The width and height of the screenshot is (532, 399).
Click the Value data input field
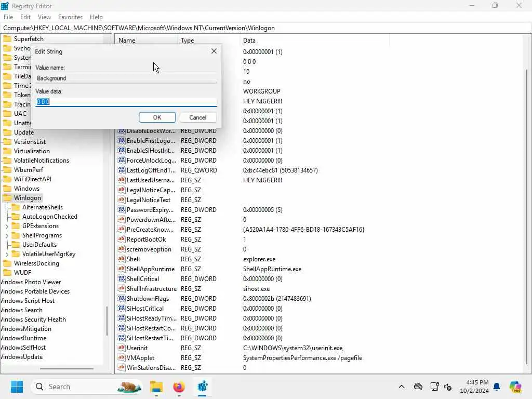pyautogui.click(x=126, y=102)
